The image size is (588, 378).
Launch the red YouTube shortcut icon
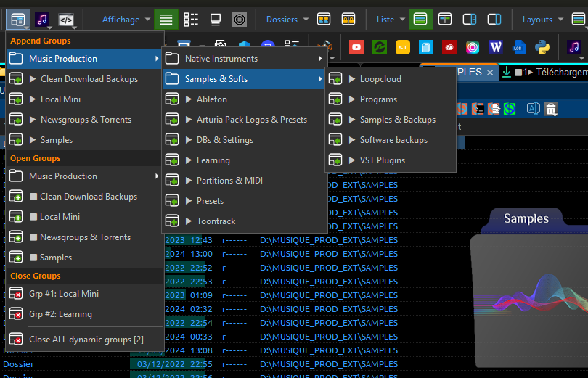pyautogui.click(x=356, y=47)
